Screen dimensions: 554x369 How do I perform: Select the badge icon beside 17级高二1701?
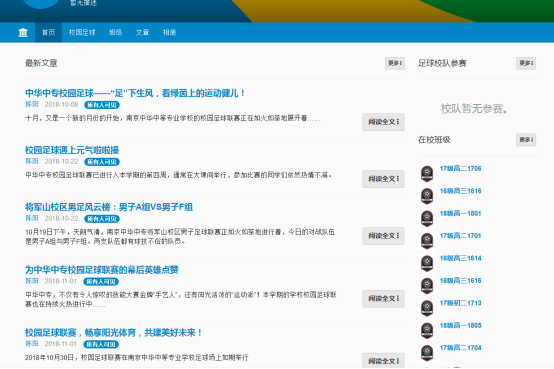point(427,240)
